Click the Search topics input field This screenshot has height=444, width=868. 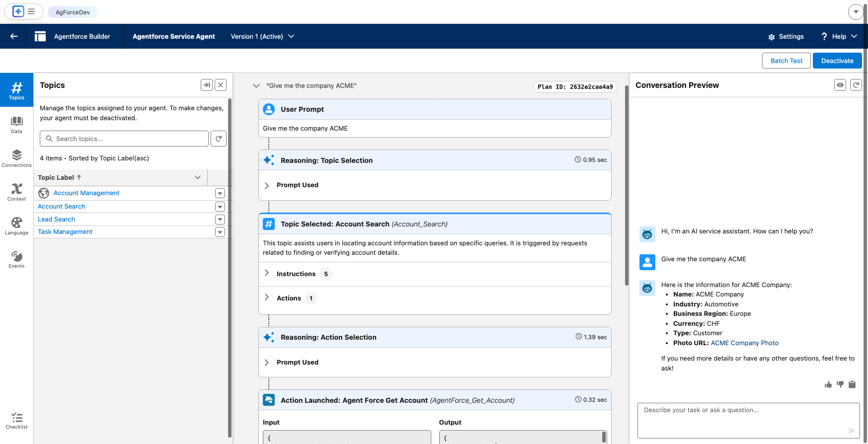click(x=124, y=139)
